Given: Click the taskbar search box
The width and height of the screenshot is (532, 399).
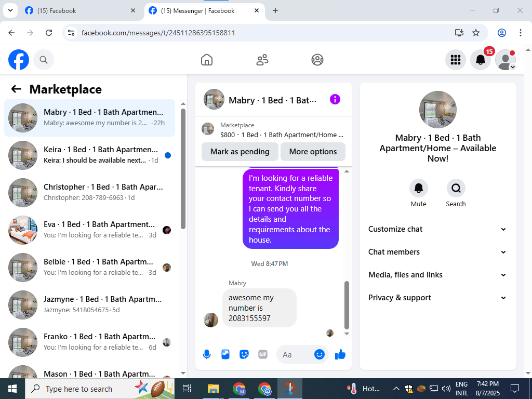Looking at the screenshot, I should pos(100,389).
